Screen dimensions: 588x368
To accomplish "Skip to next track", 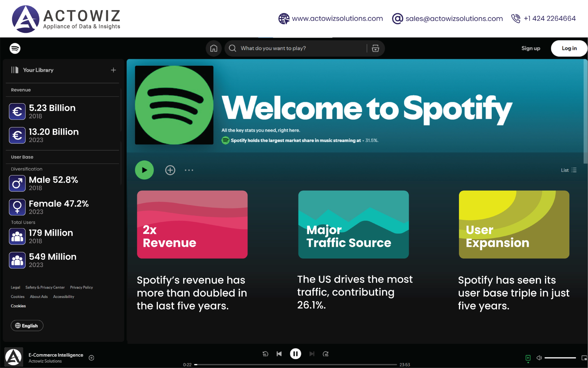I will 312,354.
